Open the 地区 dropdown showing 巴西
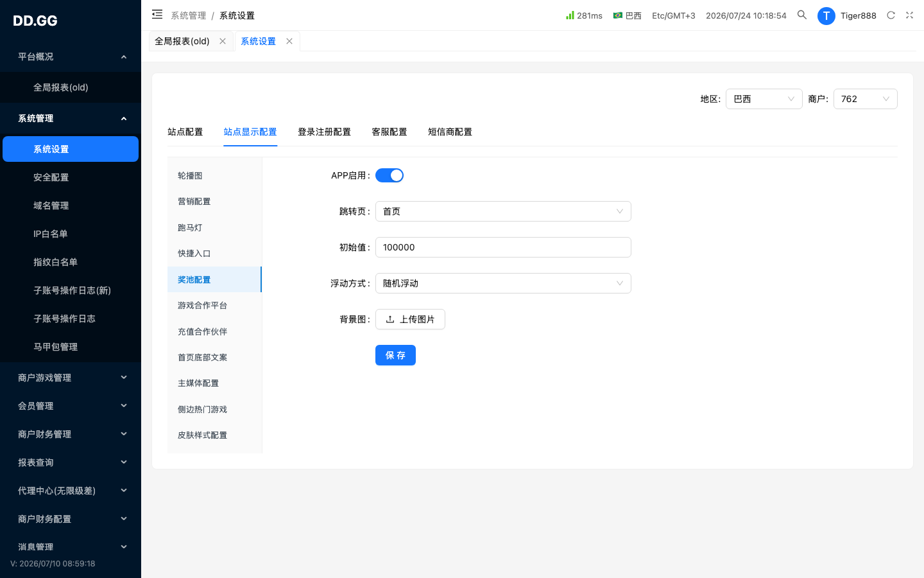Image resolution: width=924 pixels, height=578 pixels. pos(764,99)
